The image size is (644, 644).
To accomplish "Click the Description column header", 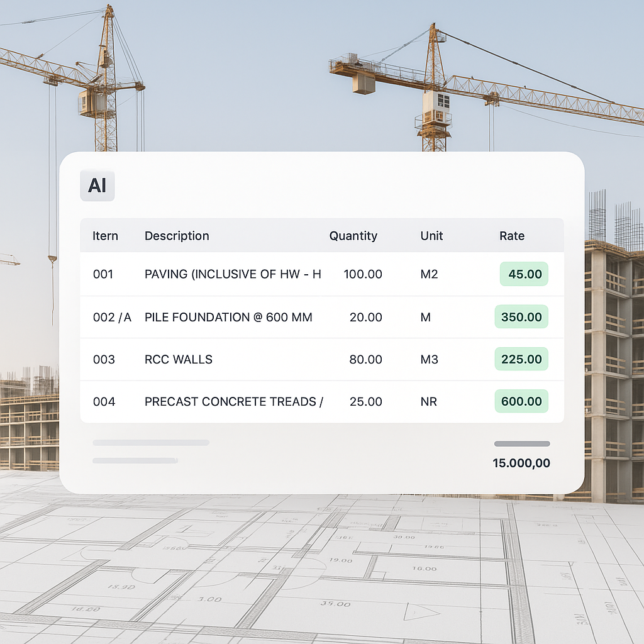I will click(x=177, y=236).
